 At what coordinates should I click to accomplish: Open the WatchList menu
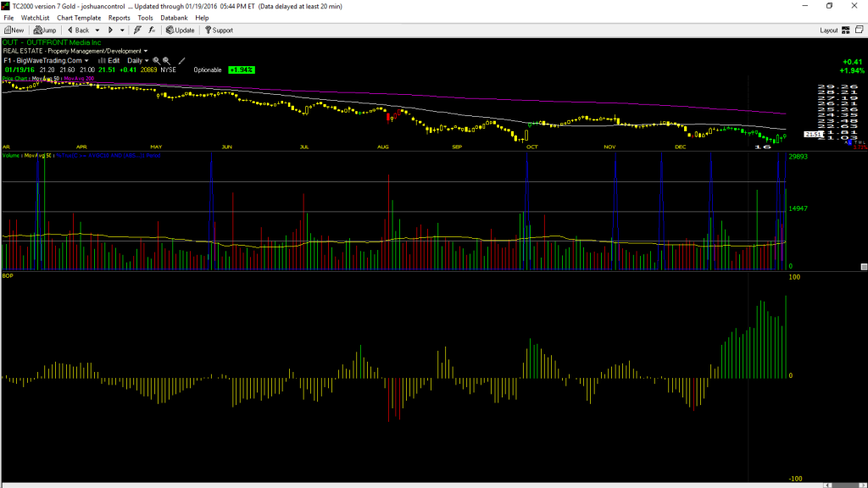pyautogui.click(x=35, y=18)
